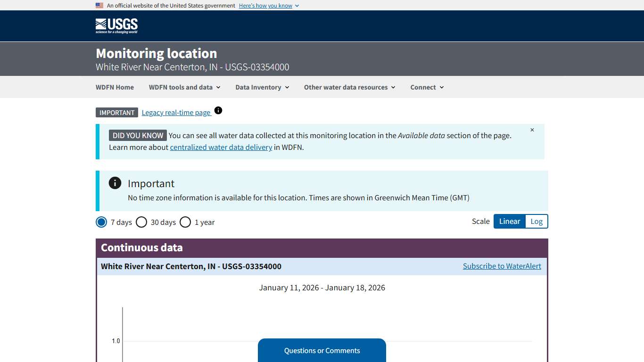Click Subscribe to WaterAlert
The height and width of the screenshot is (362, 644).
pyautogui.click(x=502, y=266)
